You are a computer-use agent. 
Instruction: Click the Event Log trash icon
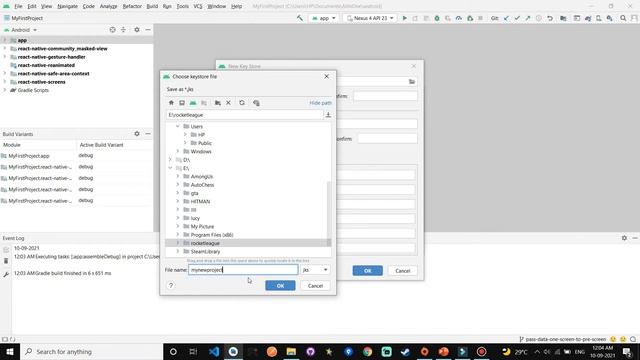pyautogui.click(x=6, y=261)
